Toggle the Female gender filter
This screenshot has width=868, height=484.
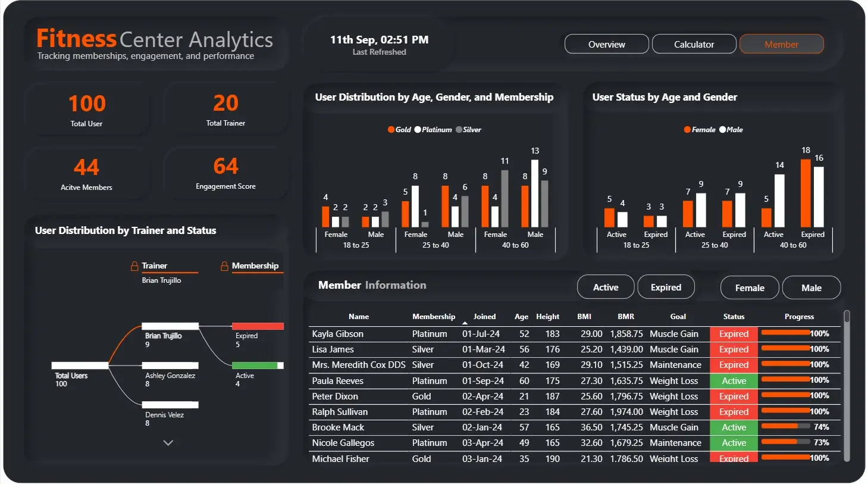pos(750,288)
